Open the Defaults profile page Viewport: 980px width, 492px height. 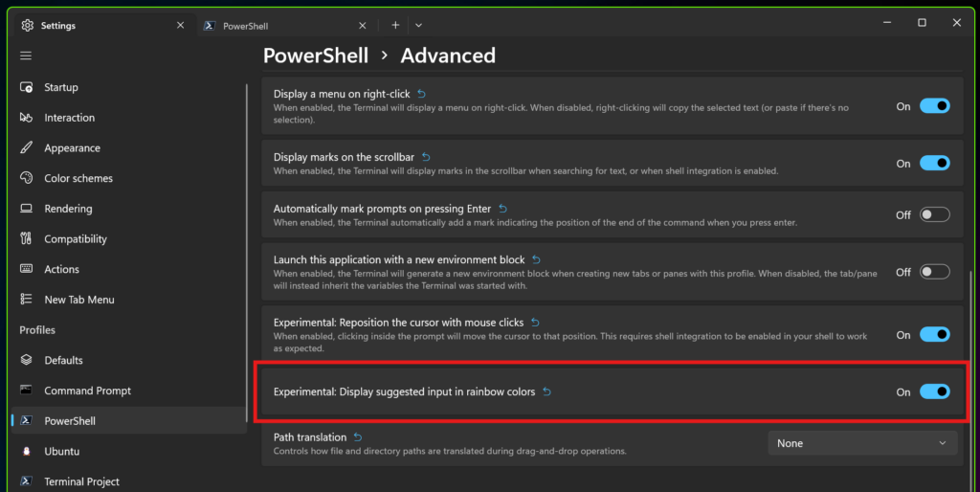[x=63, y=360]
